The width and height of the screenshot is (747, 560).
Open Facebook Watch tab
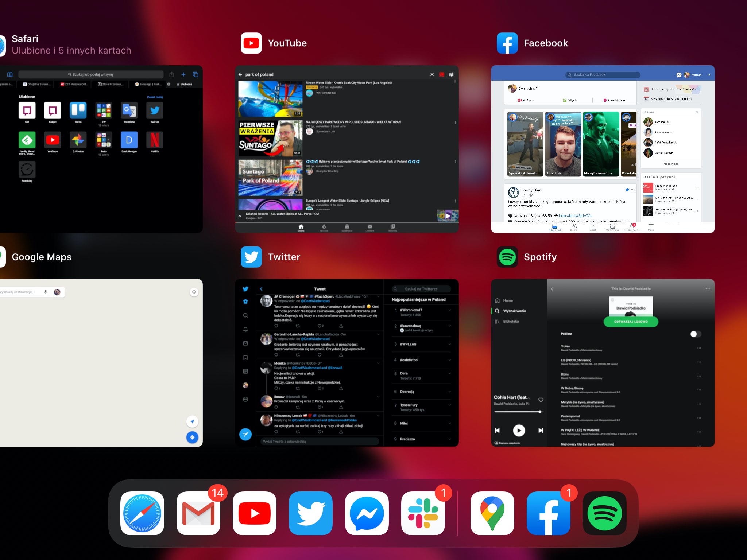pyautogui.click(x=593, y=227)
